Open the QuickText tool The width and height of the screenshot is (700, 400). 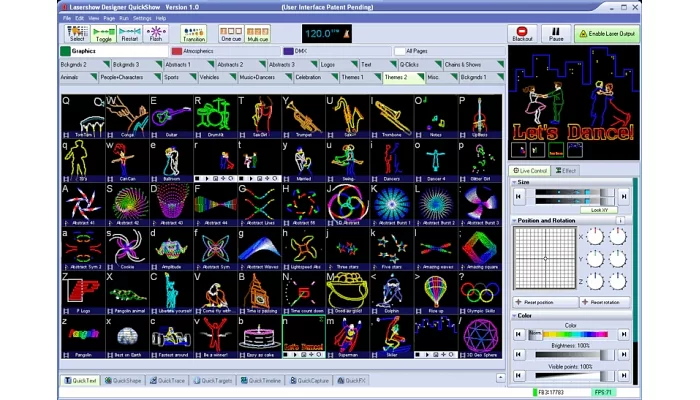tap(80, 380)
